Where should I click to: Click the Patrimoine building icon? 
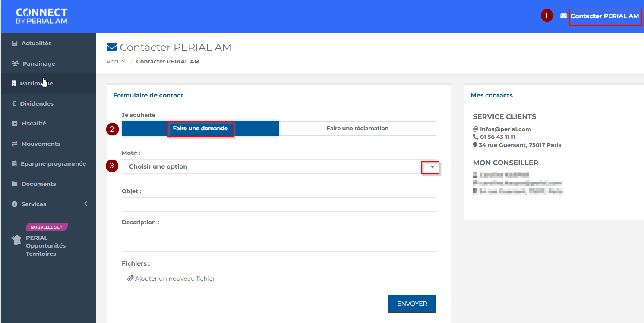(14, 83)
